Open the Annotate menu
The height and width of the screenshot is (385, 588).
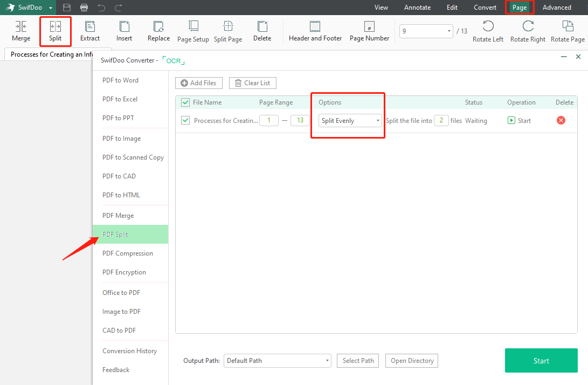point(417,8)
